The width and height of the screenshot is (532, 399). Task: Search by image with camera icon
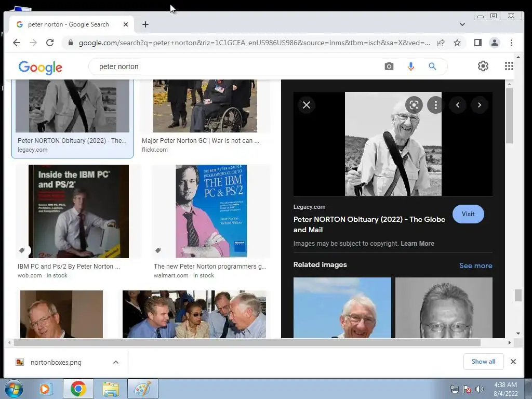click(x=389, y=66)
